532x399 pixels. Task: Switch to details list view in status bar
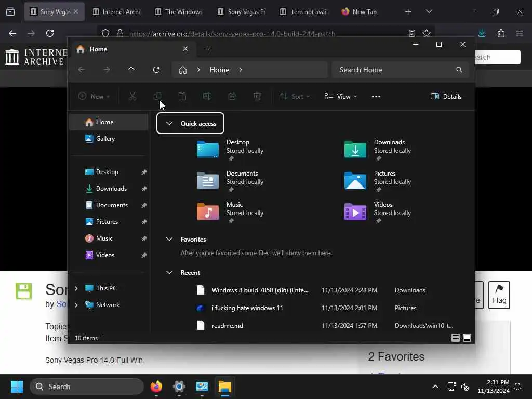(x=456, y=338)
